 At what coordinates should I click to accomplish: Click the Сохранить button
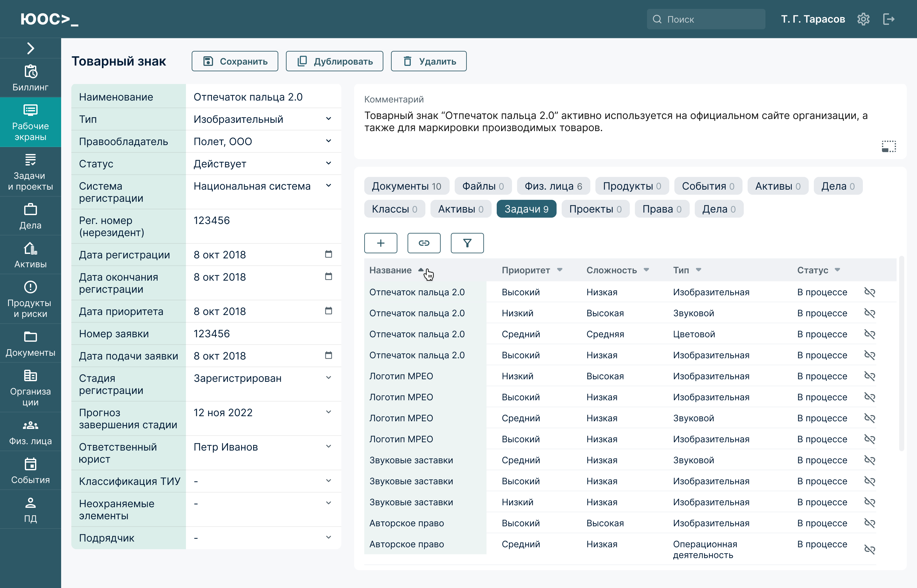click(x=235, y=61)
